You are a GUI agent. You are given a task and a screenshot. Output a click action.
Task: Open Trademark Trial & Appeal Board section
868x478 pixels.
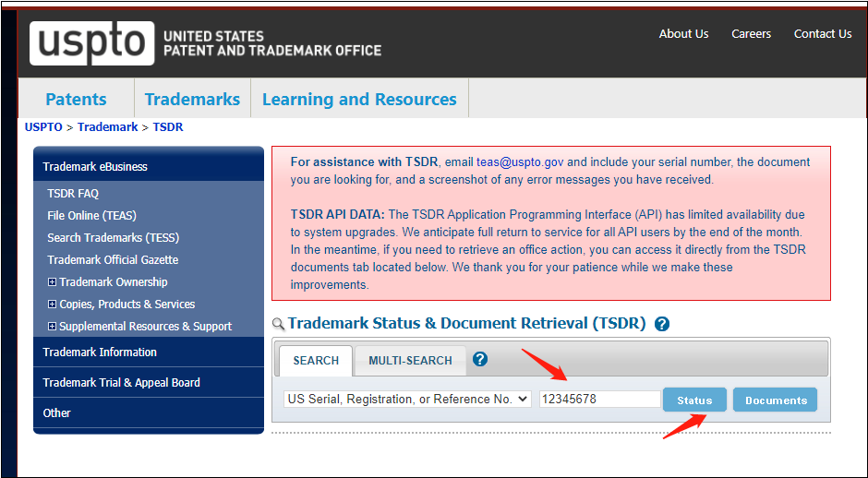click(121, 383)
